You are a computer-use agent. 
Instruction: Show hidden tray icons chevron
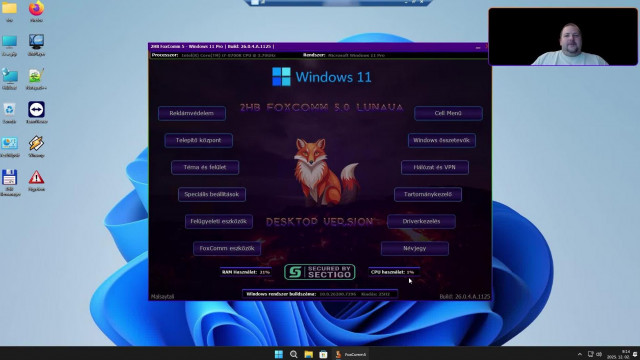click(x=580, y=354)
